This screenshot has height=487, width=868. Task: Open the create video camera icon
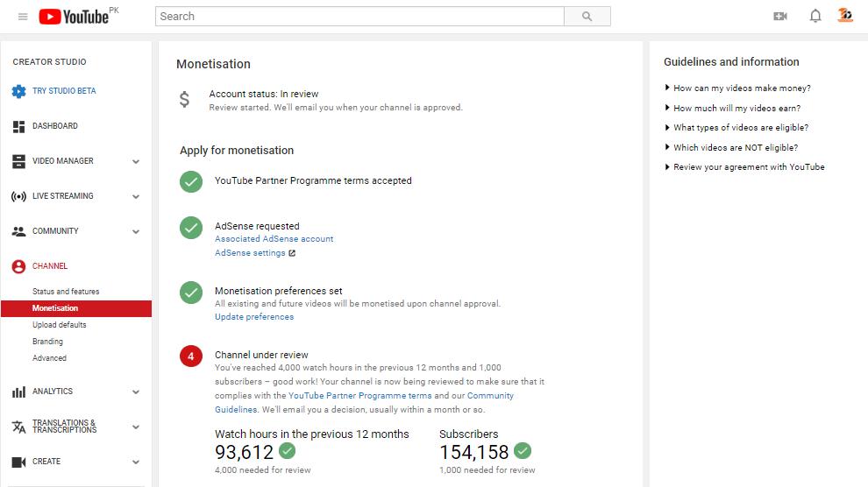click(x=780, y=16)
